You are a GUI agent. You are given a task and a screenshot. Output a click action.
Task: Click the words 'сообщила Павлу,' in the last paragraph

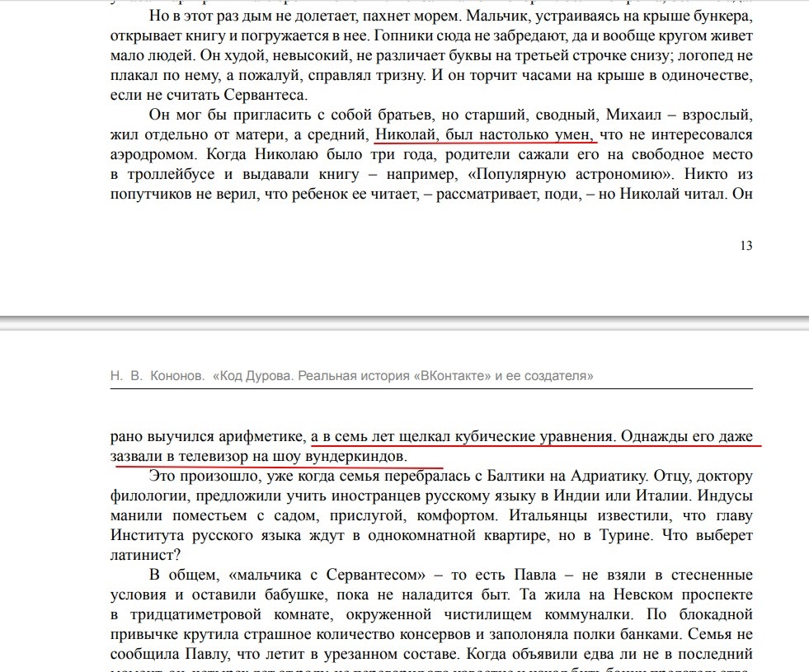[170, 654]
